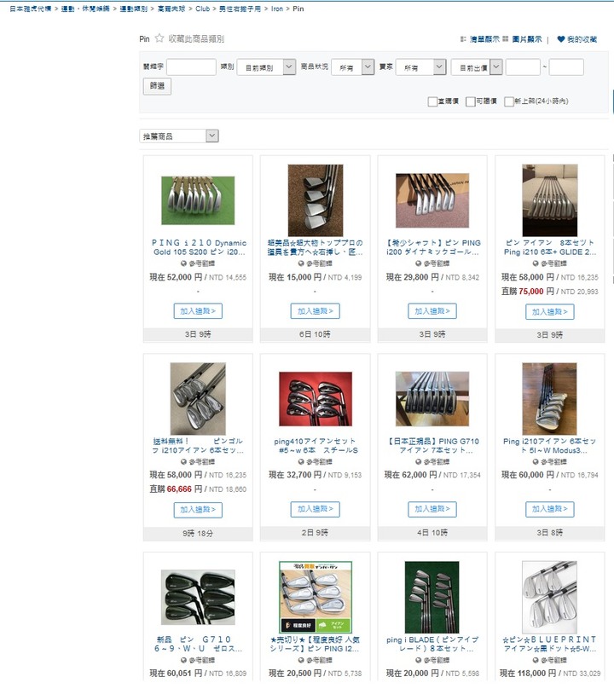
Task: Go to the 日本雅虎代標 breadcrumb
Action: tap(31, 9)
